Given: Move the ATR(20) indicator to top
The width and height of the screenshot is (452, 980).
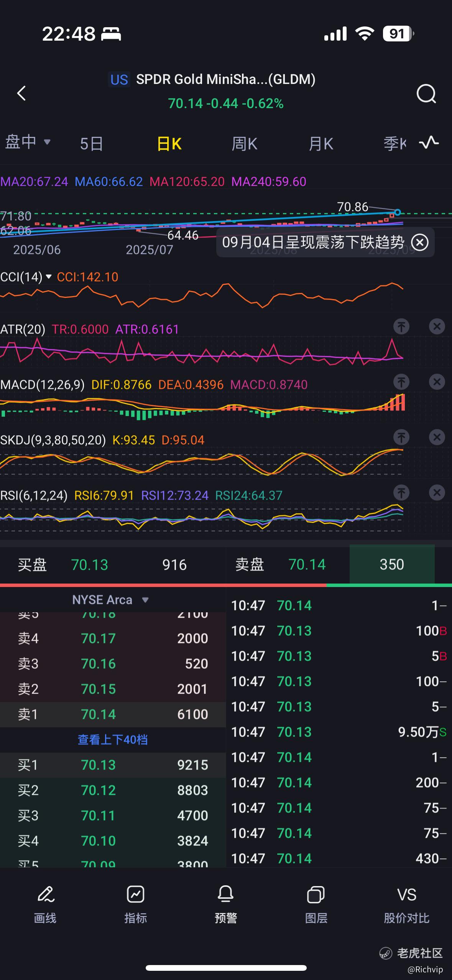Looking at the screenshot, I should [x=401, y=327].
